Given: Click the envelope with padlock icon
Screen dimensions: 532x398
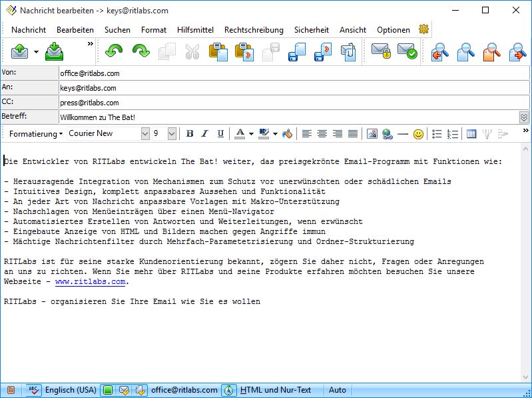Looking at the screenshot, I should [x=381, y=51].
